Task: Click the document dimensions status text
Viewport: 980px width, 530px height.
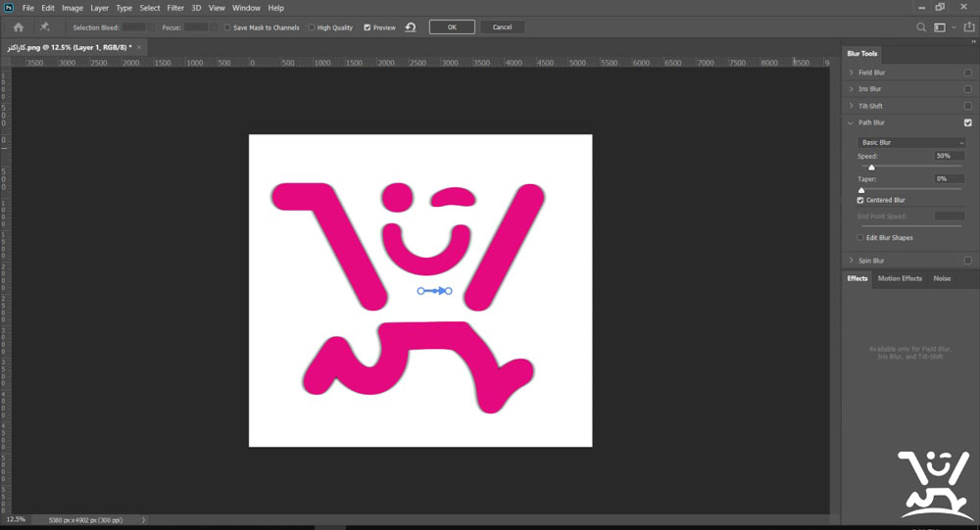Action: pos(85,520)
